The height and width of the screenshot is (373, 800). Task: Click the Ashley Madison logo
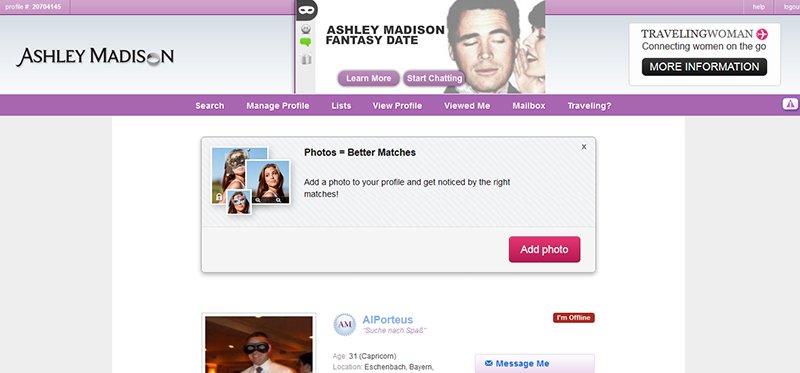[95, 57]
